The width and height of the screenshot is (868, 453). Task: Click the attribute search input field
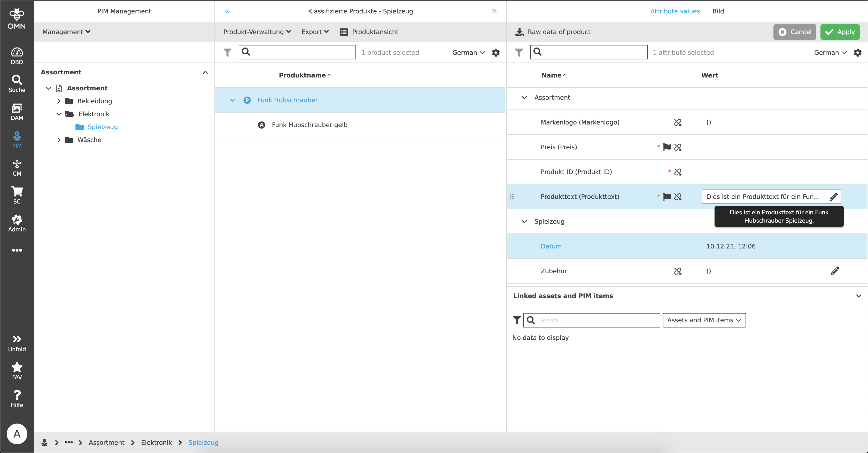pyautogui.click(x=588, y=52)
